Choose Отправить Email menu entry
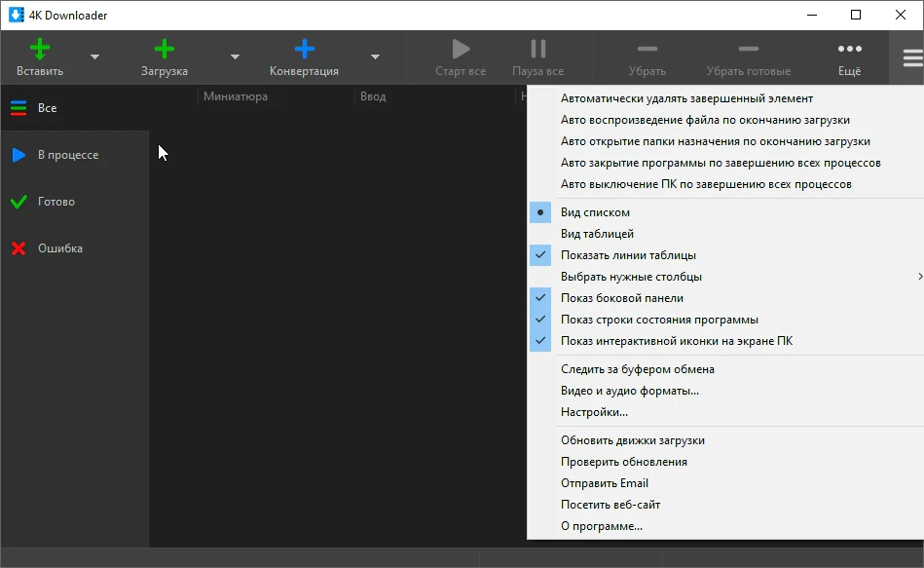Screen dimensions: 924x568 (x=726, y=483)
